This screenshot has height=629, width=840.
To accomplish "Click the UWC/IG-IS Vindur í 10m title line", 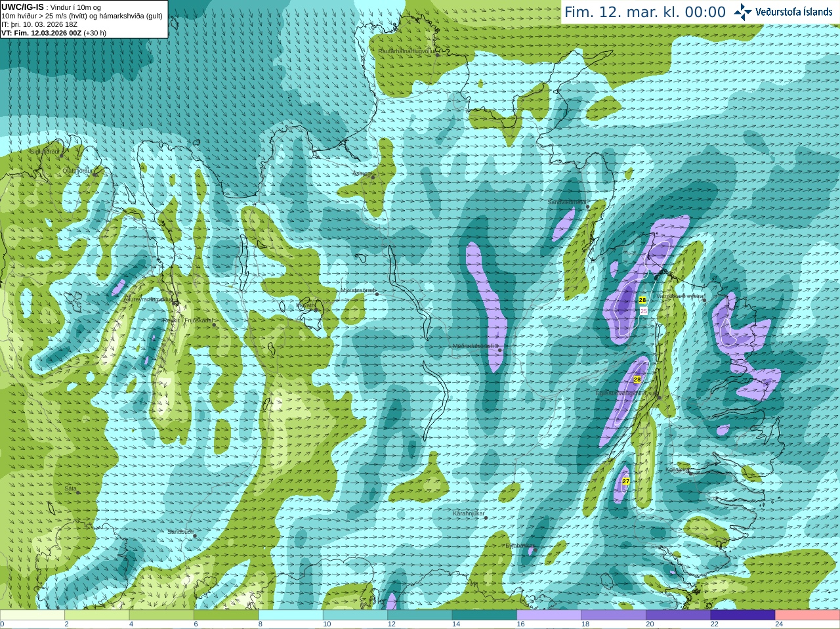I will [x=51, y=7].
